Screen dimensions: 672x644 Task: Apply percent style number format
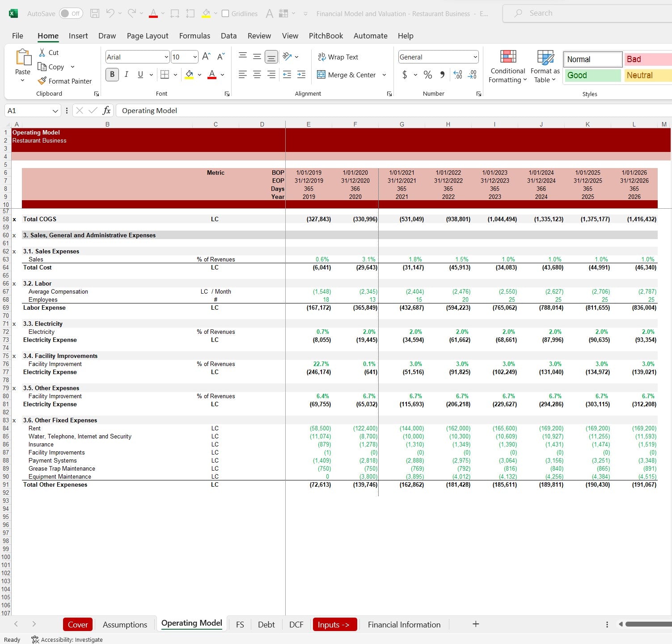tap(428, 75)
